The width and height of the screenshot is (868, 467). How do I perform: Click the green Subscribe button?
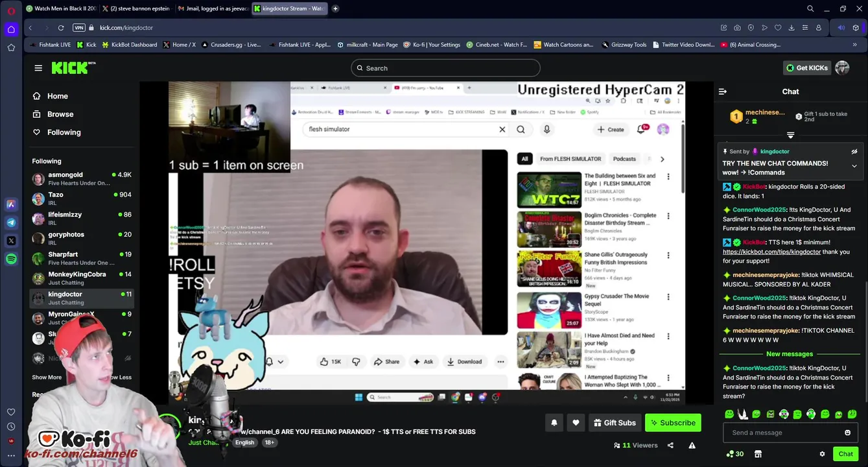(673, 423)
